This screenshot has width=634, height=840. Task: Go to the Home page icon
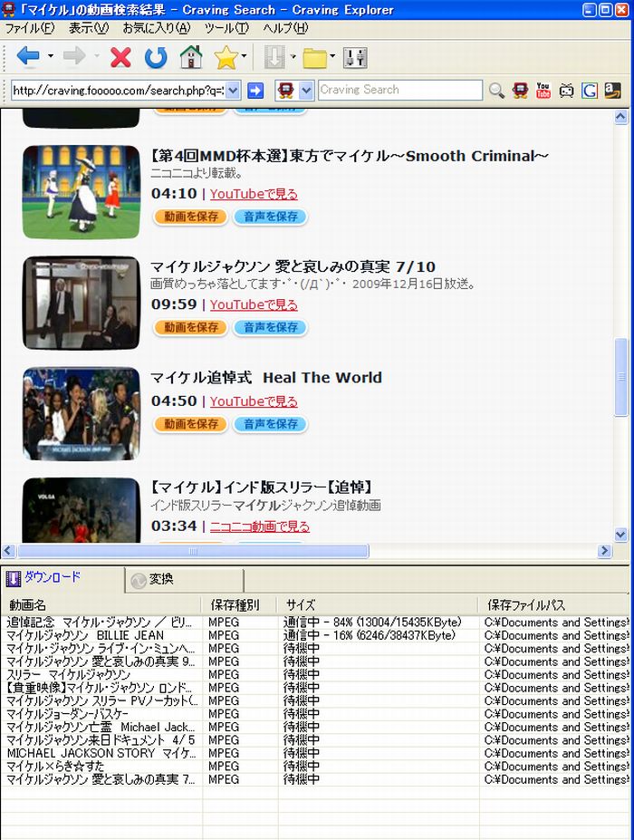190,58
